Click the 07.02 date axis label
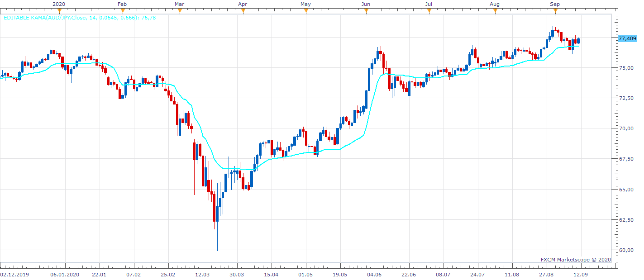The height and width of the screenshot is (280, 644). (134, 274)
